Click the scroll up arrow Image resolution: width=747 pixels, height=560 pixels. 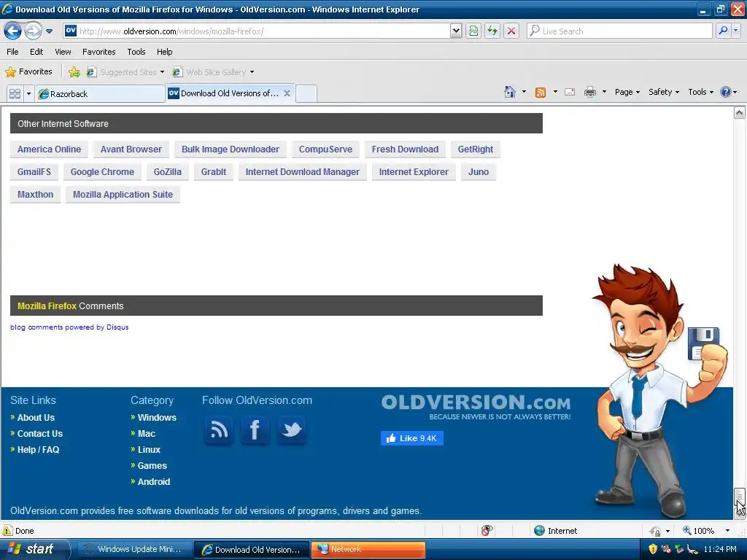coord(740,113)
